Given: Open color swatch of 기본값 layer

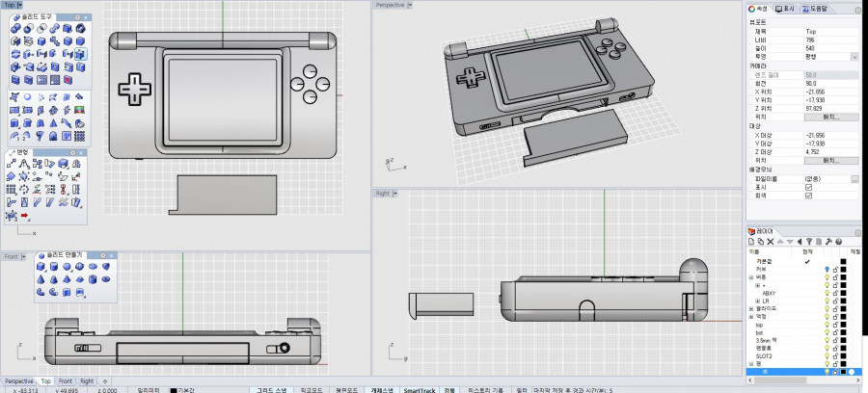Looking at the screenshot, I should pyautogui.click(x=843, y=261).
